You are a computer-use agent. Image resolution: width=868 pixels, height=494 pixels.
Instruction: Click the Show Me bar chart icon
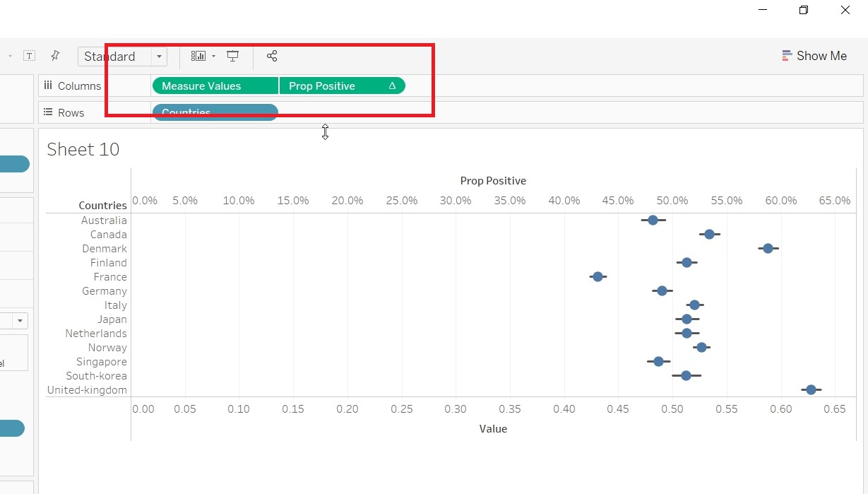pyautogui.click(x=787, y=56)
